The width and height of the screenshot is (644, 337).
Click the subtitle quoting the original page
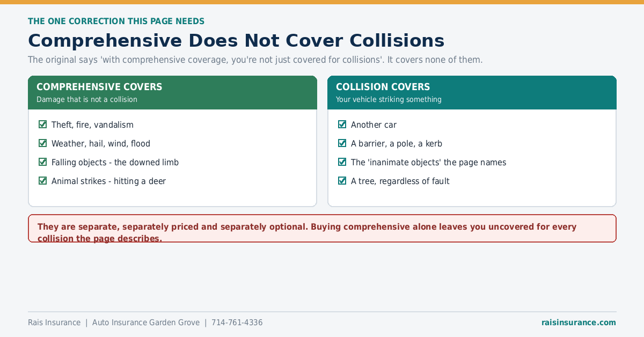[255, 60]
